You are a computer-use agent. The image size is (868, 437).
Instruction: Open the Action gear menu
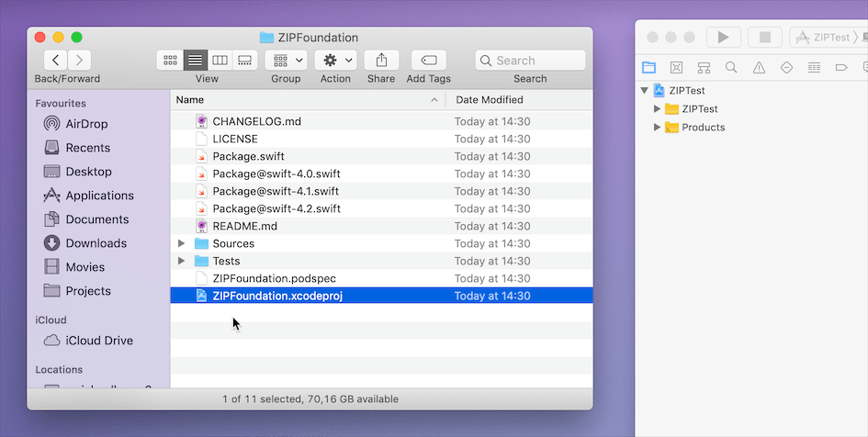click(335, 61)
